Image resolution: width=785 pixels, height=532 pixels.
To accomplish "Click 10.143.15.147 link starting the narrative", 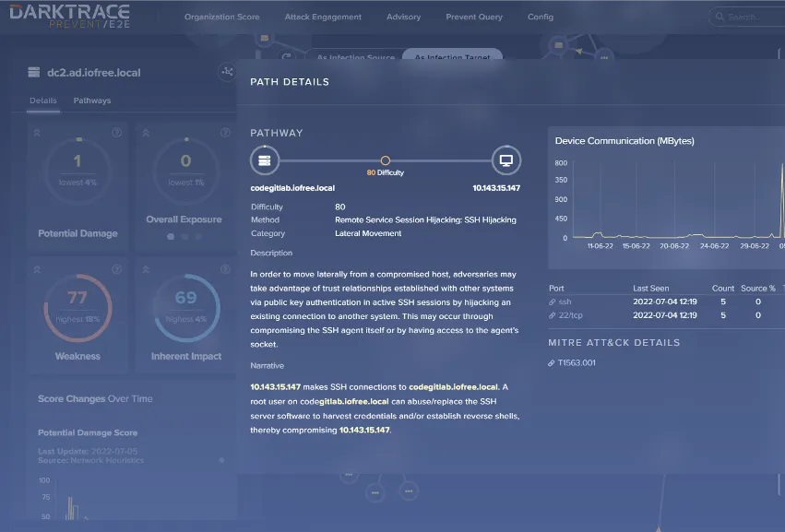I will [x=276, y=387].
